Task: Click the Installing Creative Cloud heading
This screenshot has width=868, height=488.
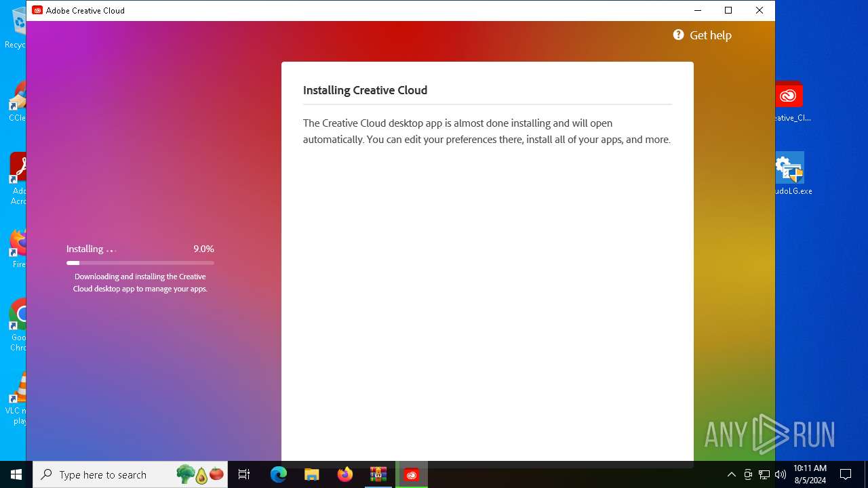Action: [365, 90]
